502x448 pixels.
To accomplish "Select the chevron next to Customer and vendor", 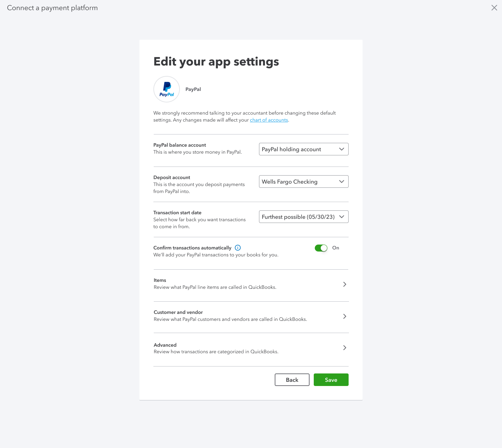I will (x=344, y=316).
